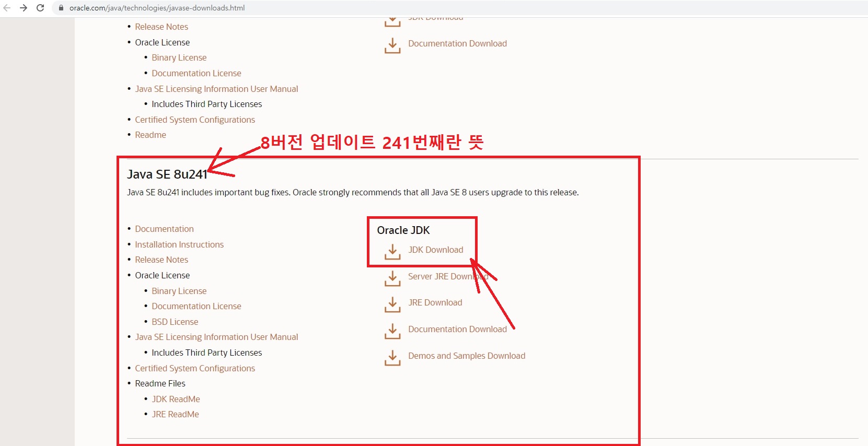
Task: Reload the page with refresh icon
Action: pyautogui.click(x=40, y=8)
